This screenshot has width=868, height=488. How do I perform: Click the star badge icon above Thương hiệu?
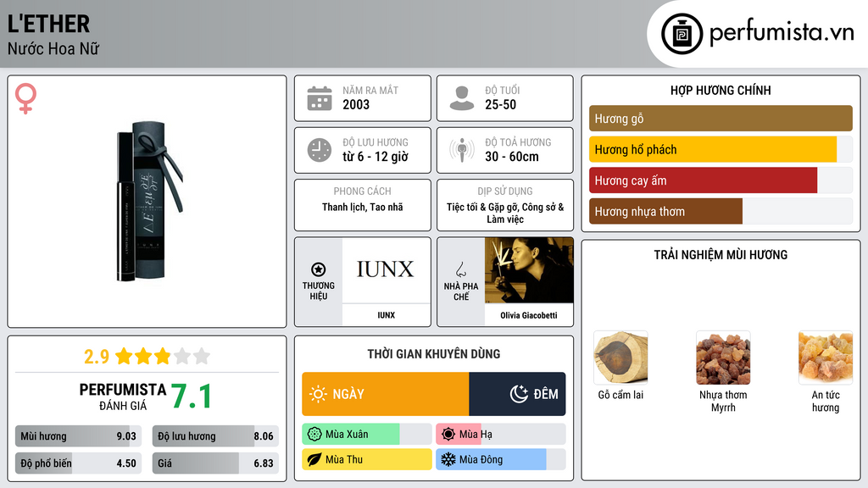click(x=319, y=269)
